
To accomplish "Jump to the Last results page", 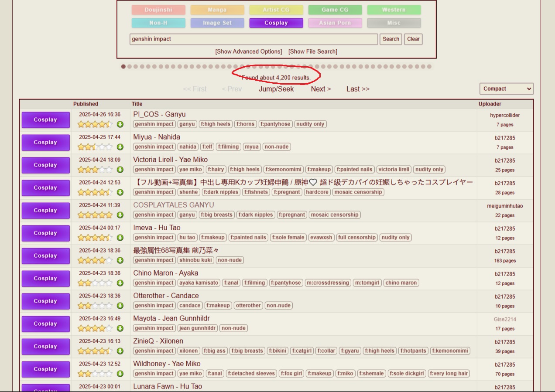I will click(358, 89).
